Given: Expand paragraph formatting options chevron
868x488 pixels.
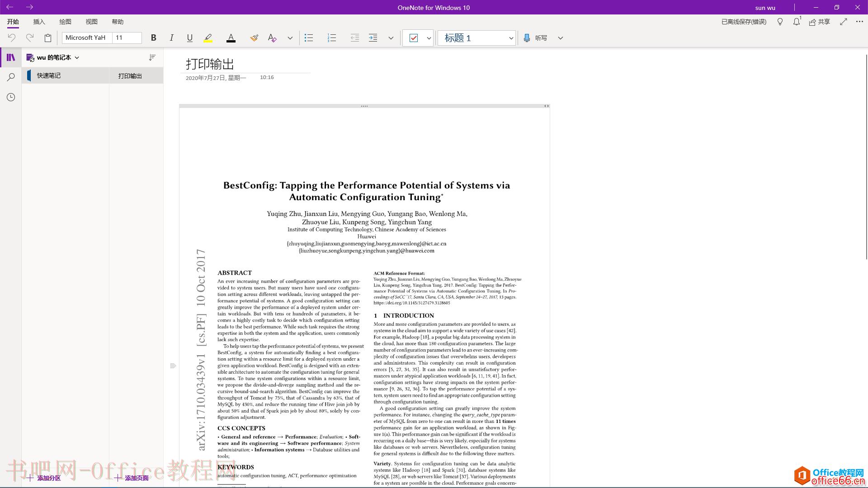Looking at the screenshot, I should [x=391, y=38].
